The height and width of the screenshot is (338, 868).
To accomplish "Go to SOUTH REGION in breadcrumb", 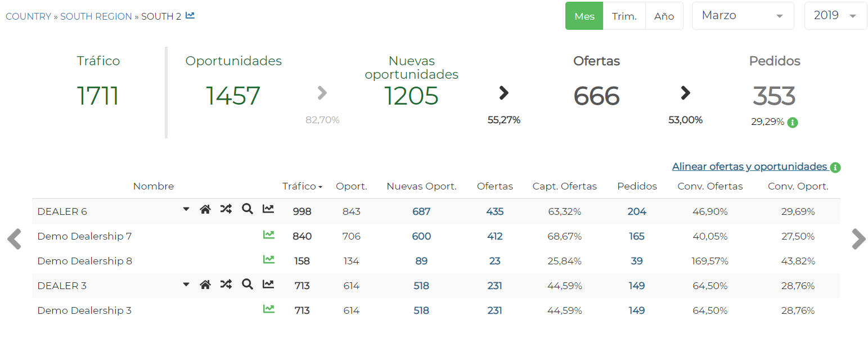I will coord(96,16).
